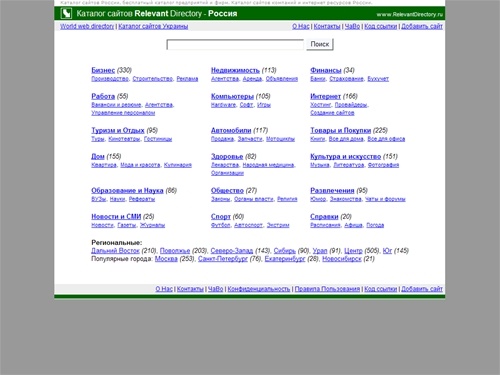Select Погода under Справки
The height and width of the screenshot is (375, 500).
coord(375,225)
